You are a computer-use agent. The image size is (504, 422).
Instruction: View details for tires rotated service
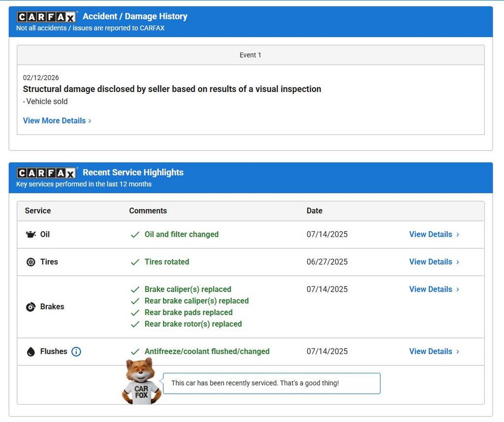[x=431, y=262]
